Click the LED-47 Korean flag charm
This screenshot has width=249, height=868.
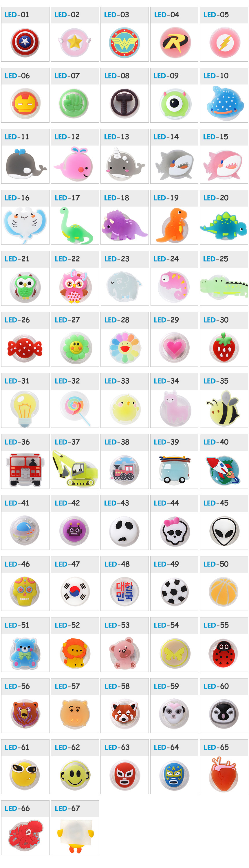click(x=75, y=592)
